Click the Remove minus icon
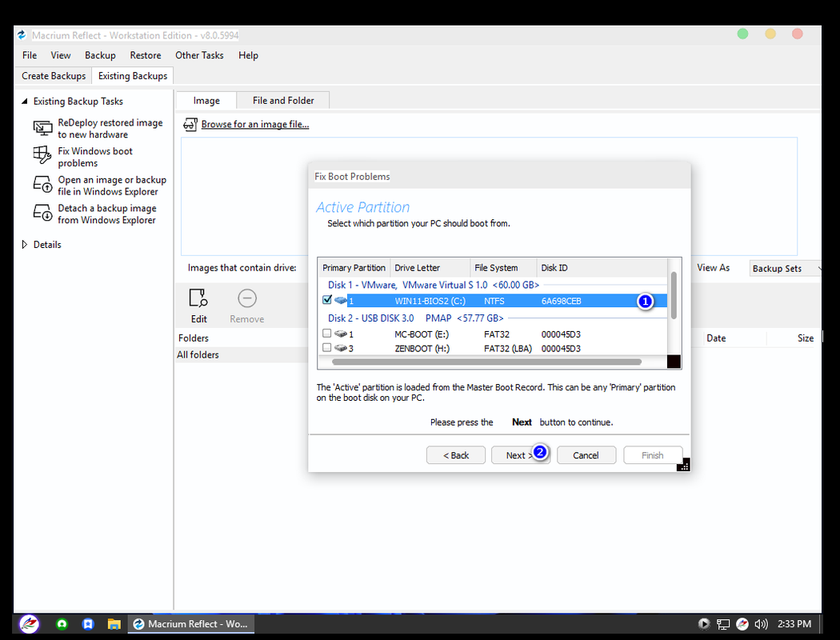 247,298
